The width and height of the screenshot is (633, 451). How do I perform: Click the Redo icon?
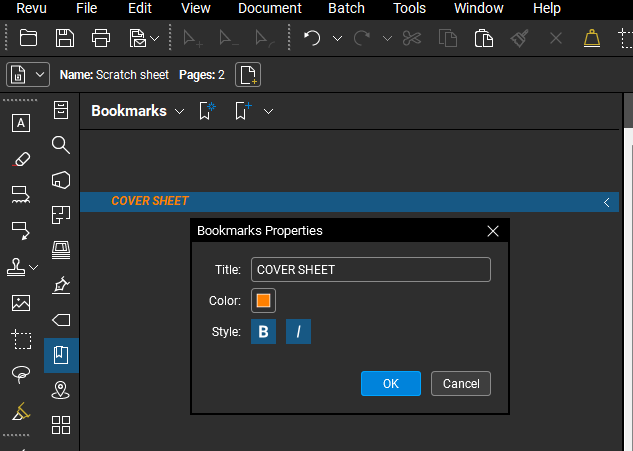tap(362, 38)
